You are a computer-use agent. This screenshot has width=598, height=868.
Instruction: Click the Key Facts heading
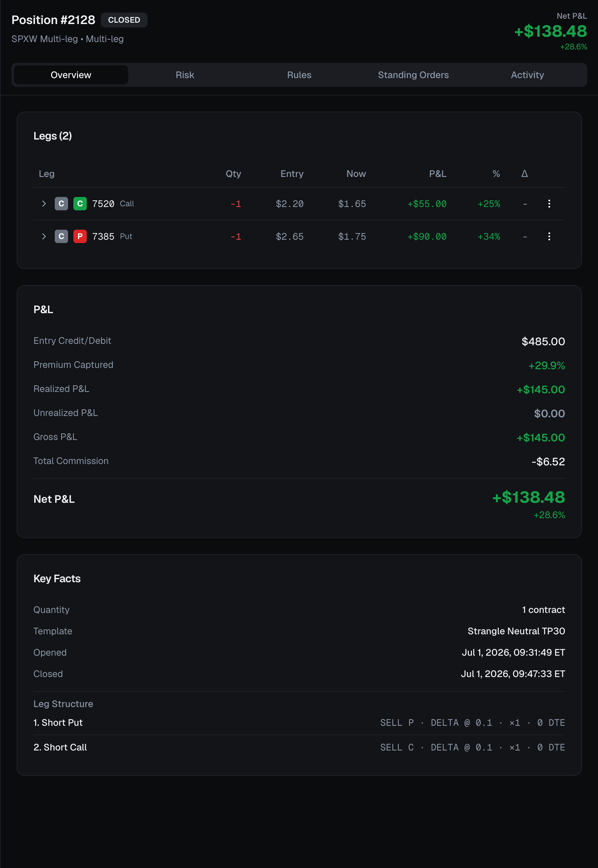[x=57, y=579]
